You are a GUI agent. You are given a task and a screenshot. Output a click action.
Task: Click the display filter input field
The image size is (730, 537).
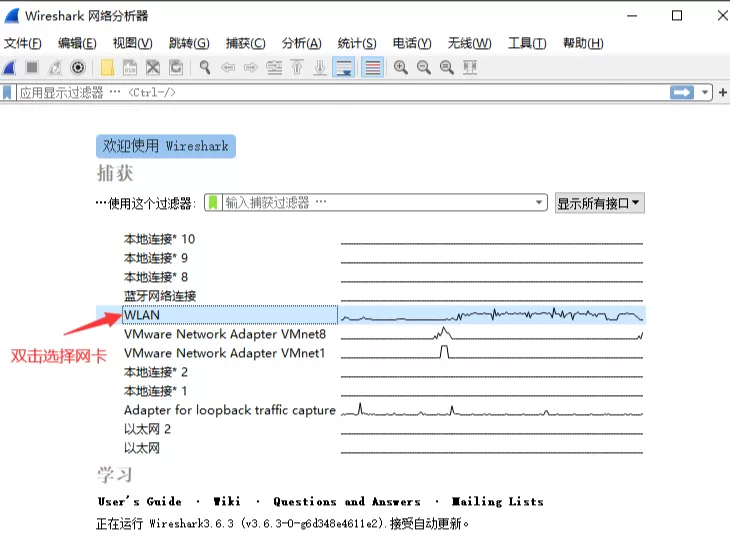[x=343, y=93]
